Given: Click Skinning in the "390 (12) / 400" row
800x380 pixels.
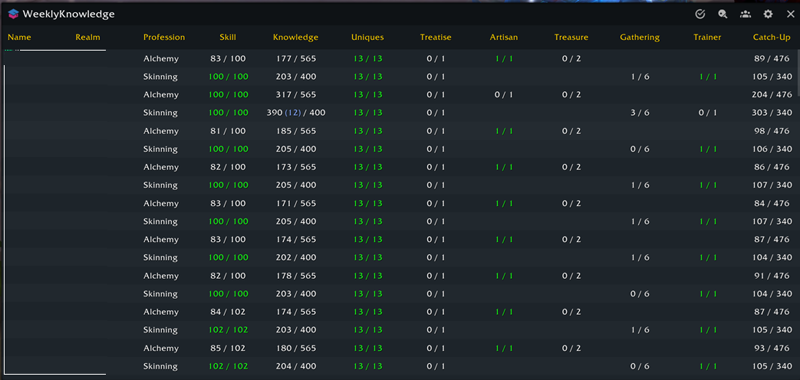Looking at the screenshot, I should (x=160, y=113).
